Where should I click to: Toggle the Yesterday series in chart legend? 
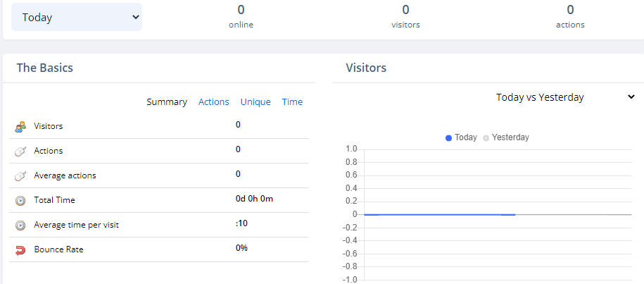[505, 137]
